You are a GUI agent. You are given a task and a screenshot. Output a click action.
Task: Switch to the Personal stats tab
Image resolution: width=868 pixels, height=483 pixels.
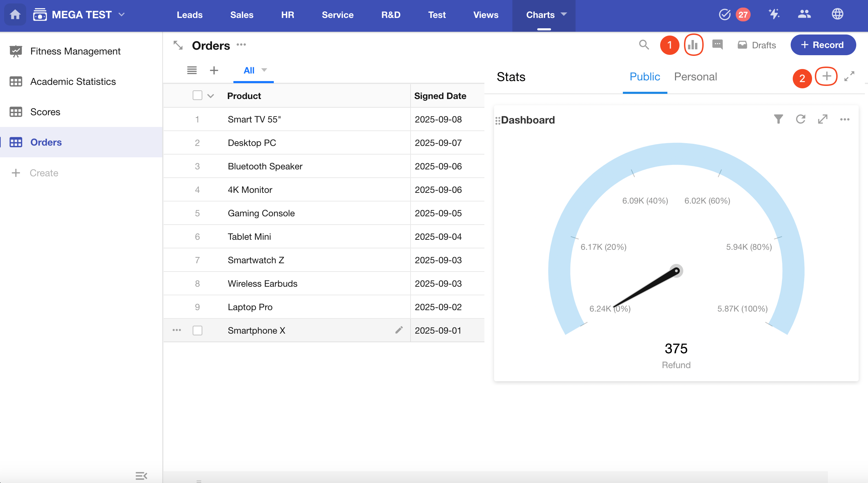pos(695,77)
